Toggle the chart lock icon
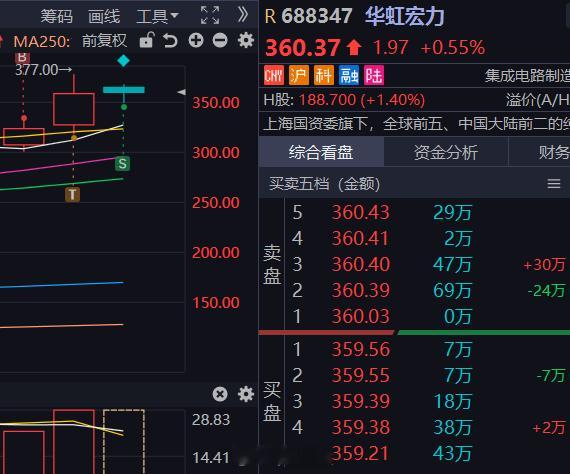The width and height of the screenshot is (570, 474). tap(147, 40)
